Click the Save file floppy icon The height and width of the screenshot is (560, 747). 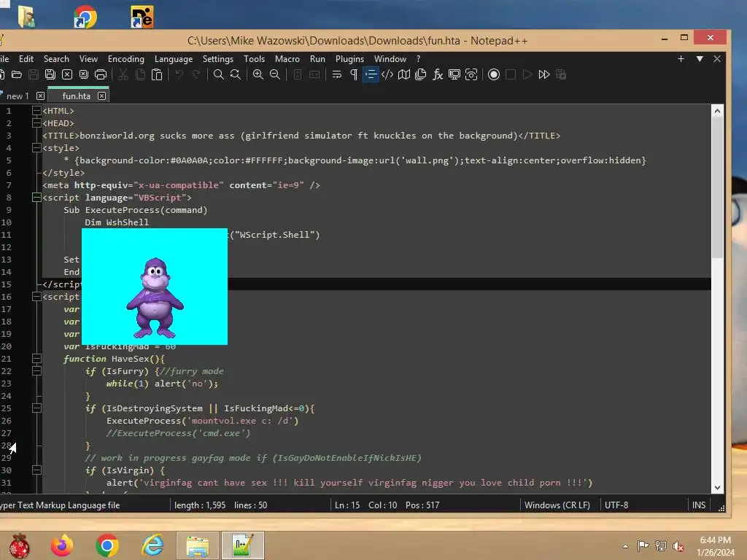click(x=34, y=74)
